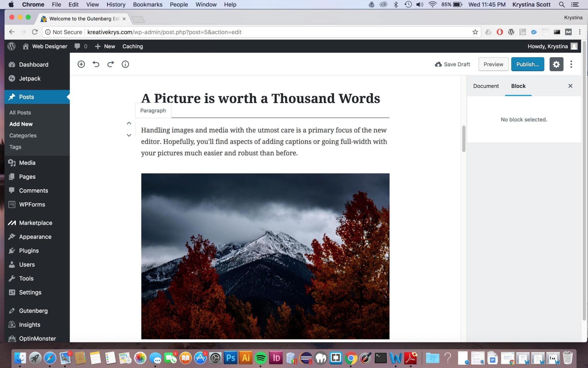
Task: Click the redo arrow icon
Action: [x=110, y=64]
